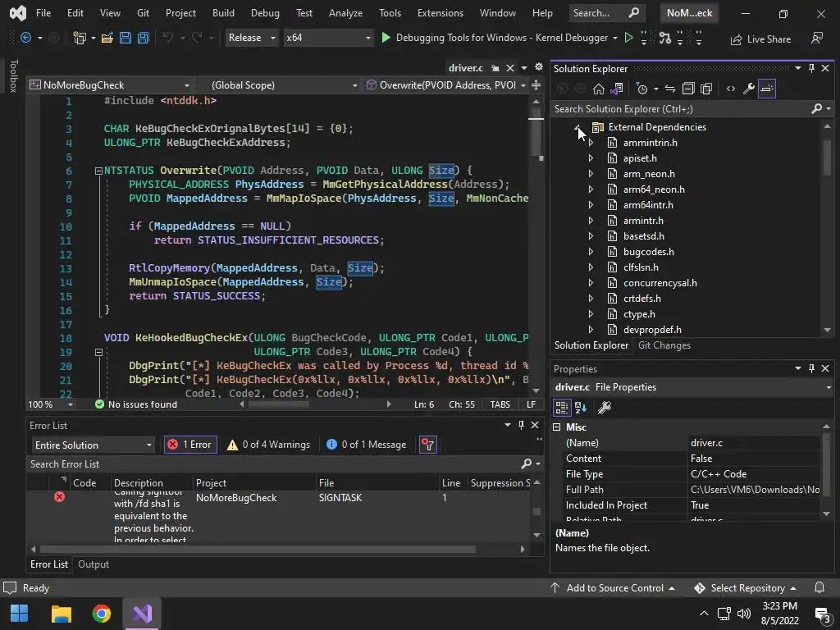The height and width of the screenshot is (630, 840).
Task: Toggle the 0 of 4 Warnings filter
Action: click(269, 445)
